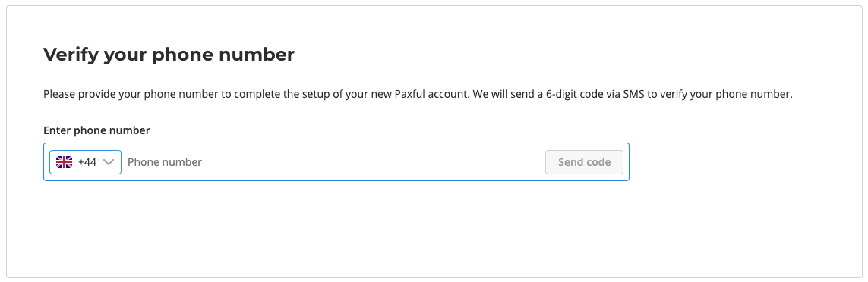Click the Union Jack flag in selector
This screenshot has width=868, height=282.
click(x=65, y=162)
